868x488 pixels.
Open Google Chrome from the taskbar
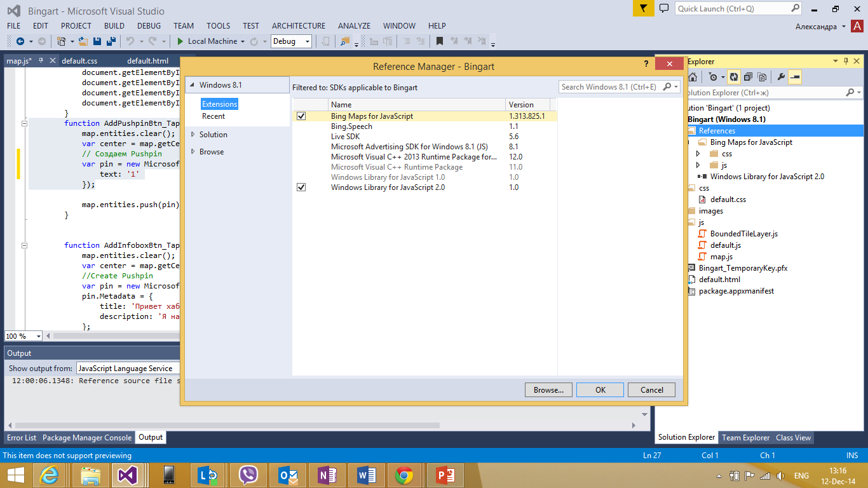click(404, 475)
